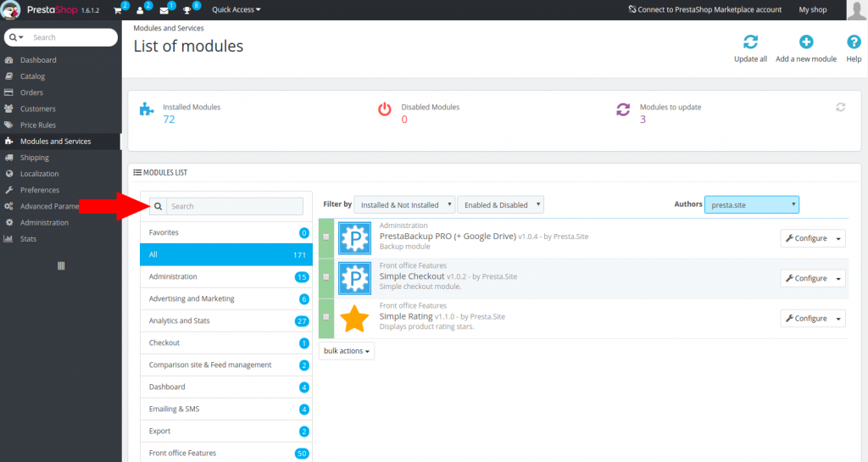The width and height of the screenshot is (868, 462).
Task: Select the Administration module category
Action: [226, 276]
